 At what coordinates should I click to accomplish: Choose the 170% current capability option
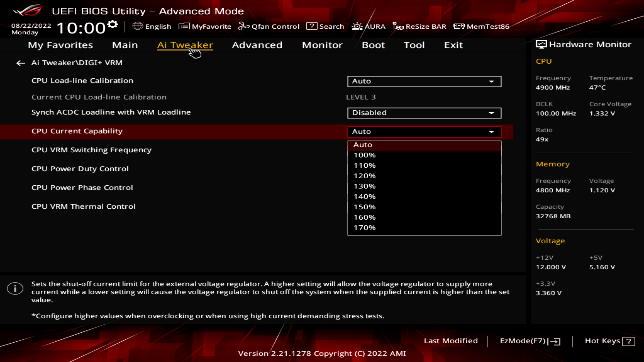[x=364, y=228]
